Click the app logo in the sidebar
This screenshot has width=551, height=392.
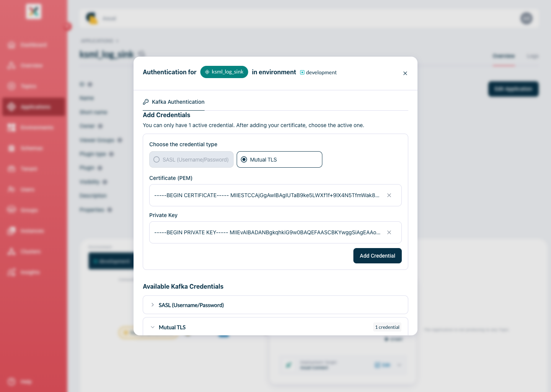click(x=34, y=11)
